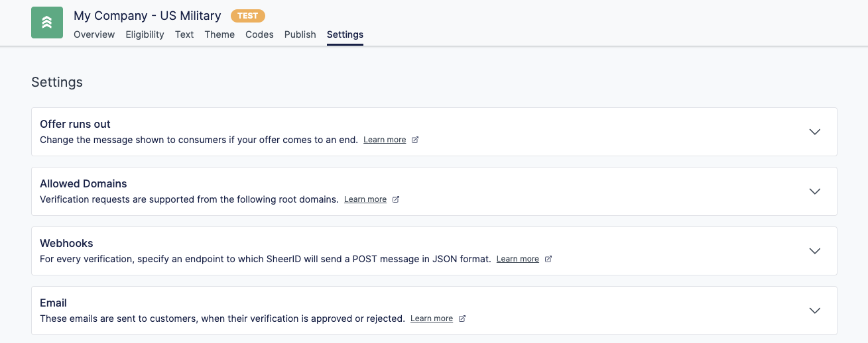868x343 pixels.
Task: Open Learn more link for Allowed Domains
Action: pyautogui.click(x=365, y=199)
